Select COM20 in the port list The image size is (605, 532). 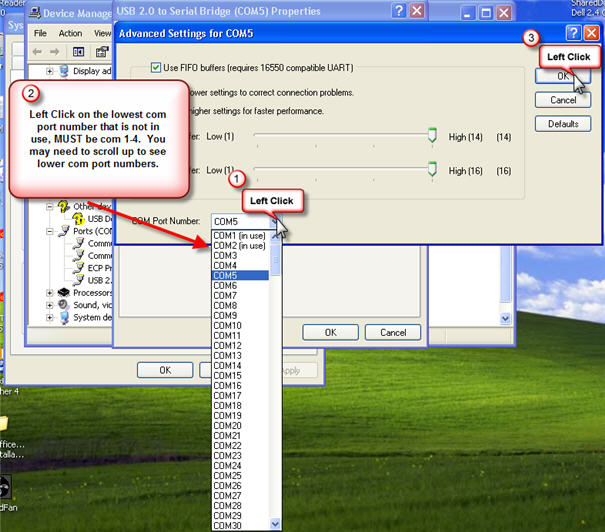(x=241, y=426)
